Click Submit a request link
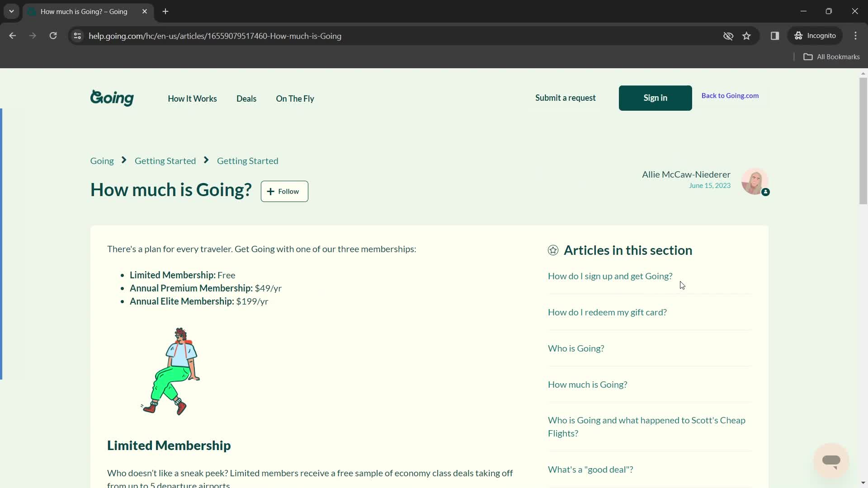This screenshot has height=488, width=868. (565, 98)
